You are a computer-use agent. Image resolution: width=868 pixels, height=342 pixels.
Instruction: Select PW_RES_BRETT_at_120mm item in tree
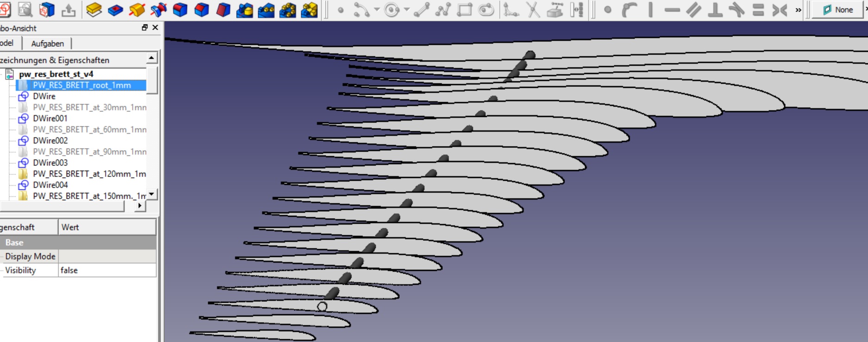(x=89, y=174)
